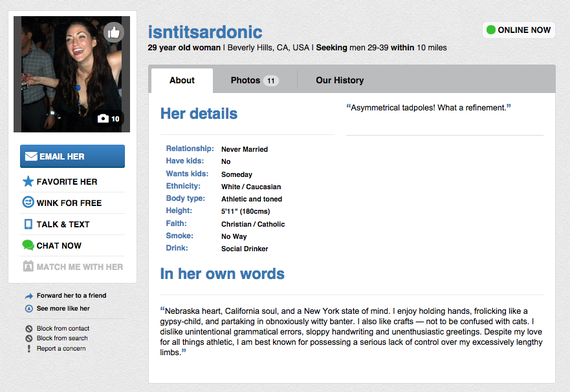The image size is (570, 392).
Task: Click the Match Me With Her calendar icon
Action: pyautogui.click(x=28, y=266)
